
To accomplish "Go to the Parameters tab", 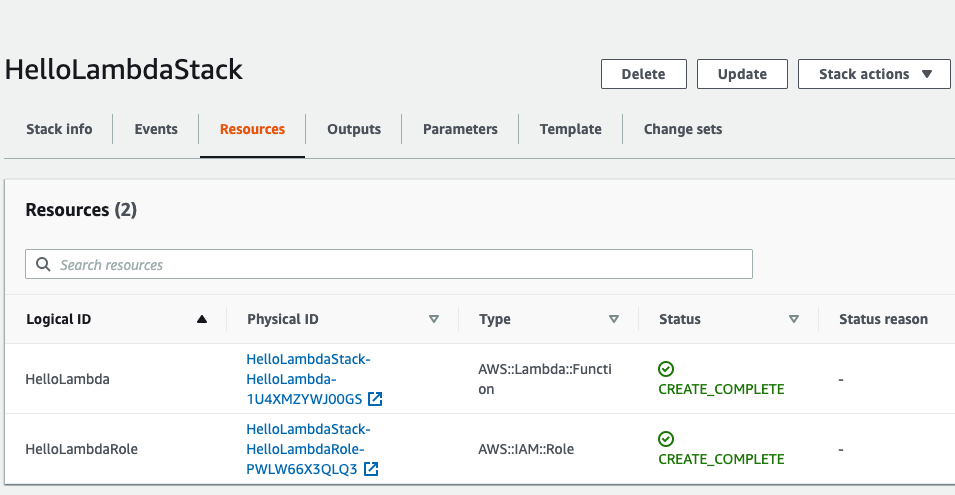I will (x=460, y=129).
